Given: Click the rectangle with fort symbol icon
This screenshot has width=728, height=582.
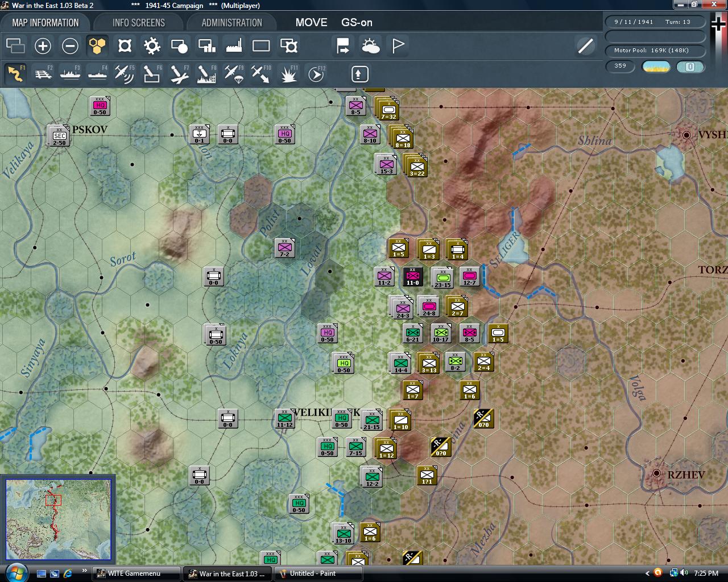Looking at the screenshot, I should click(288, 46).
